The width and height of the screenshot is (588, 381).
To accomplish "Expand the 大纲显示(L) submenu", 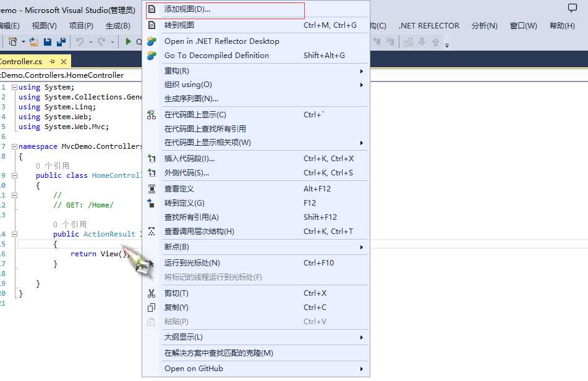I will click(x=361, y=338).
